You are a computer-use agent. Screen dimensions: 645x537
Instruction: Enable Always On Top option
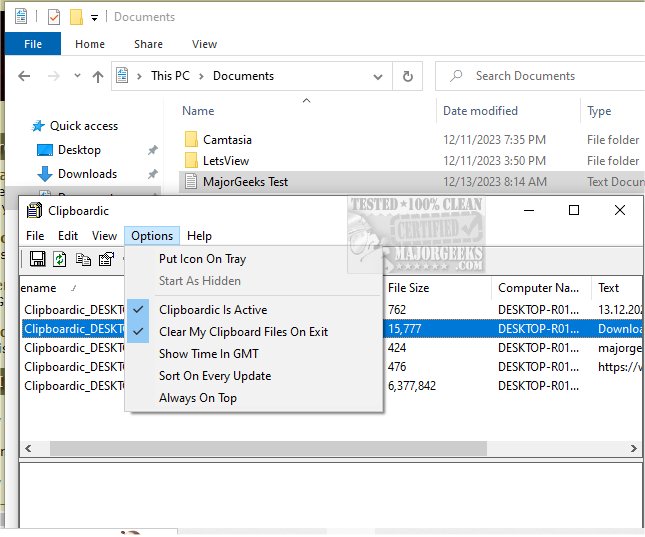[x=254, y=398]
